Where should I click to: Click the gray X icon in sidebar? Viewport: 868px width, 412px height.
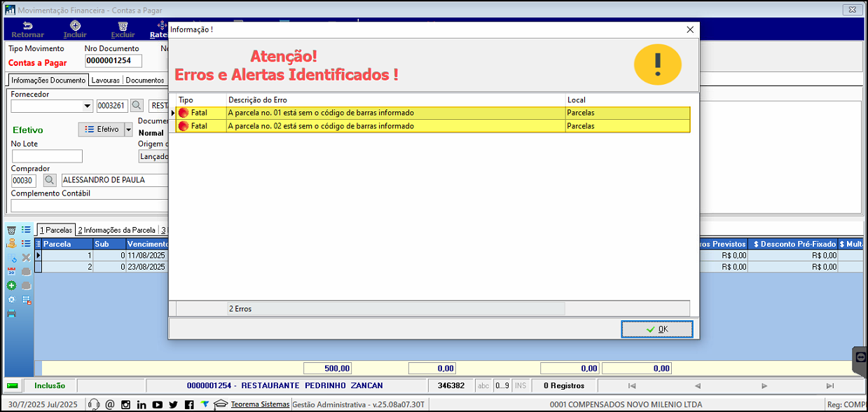[x=27, y=258]
